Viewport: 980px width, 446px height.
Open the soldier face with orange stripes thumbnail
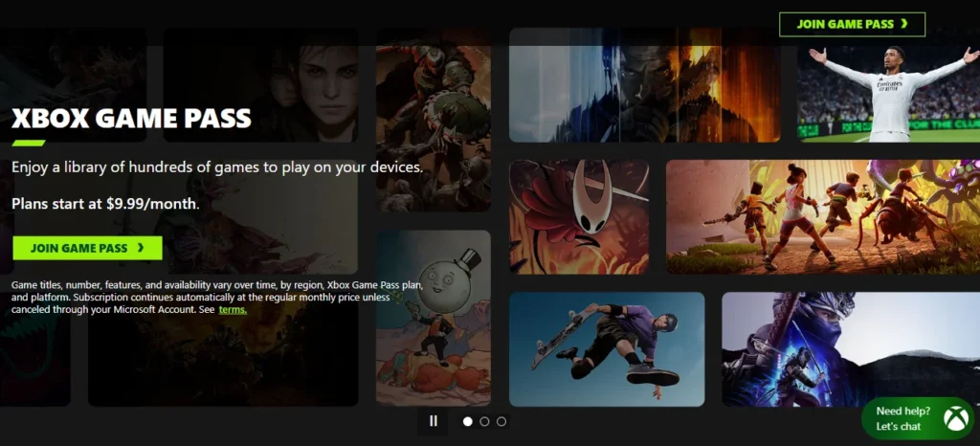pos(644,85)
